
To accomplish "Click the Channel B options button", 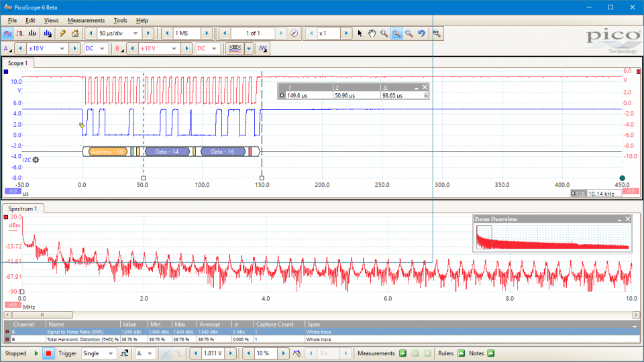I will tap(119, 48).
